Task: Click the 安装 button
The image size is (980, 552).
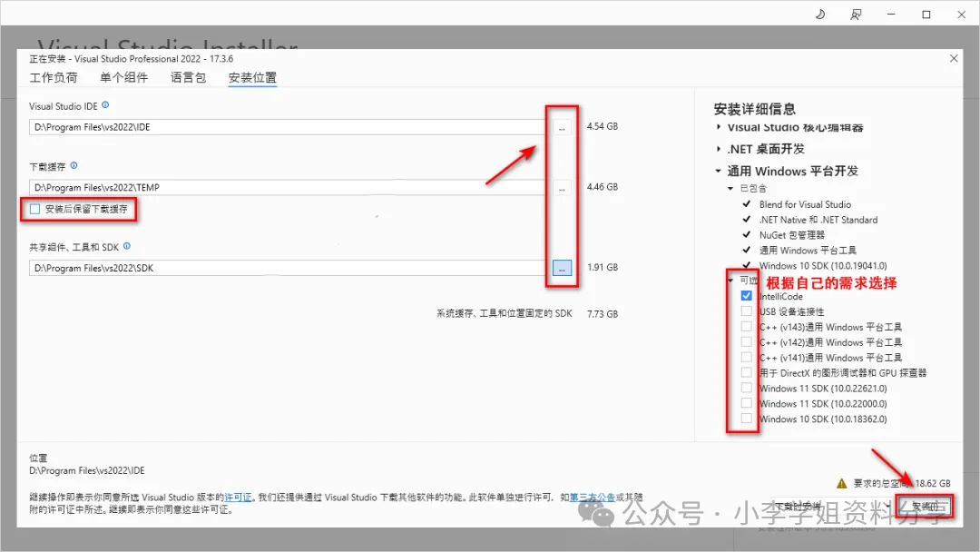Action: click(925, 507)
